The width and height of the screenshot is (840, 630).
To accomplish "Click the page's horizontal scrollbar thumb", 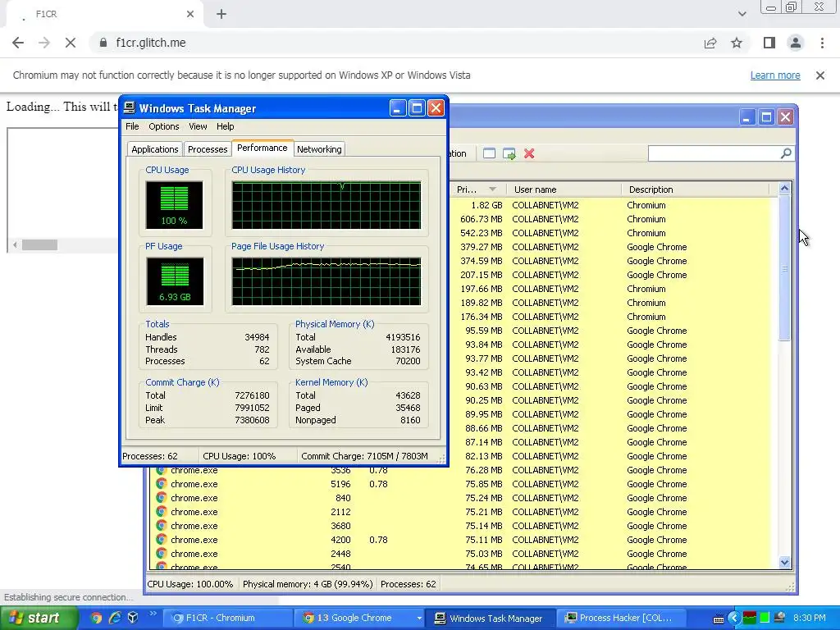I will pos(39,245).
